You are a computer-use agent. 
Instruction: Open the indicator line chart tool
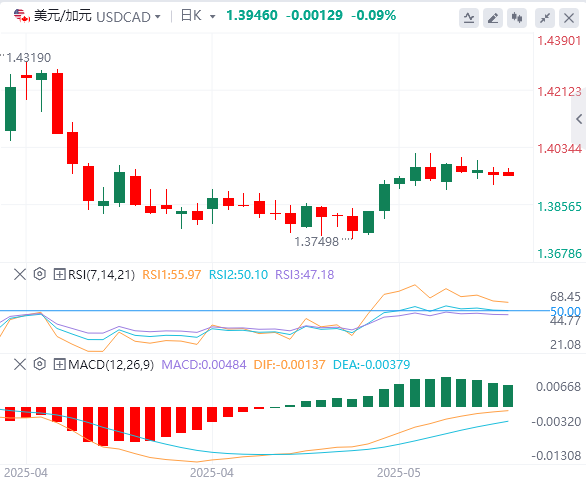[469, 18]
